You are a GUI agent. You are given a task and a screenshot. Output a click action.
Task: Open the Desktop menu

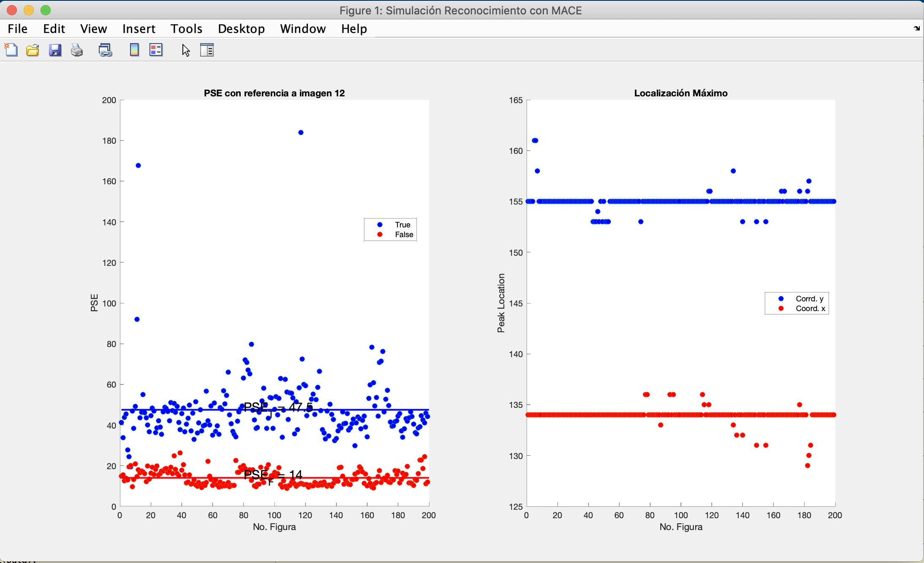point(241,29)
